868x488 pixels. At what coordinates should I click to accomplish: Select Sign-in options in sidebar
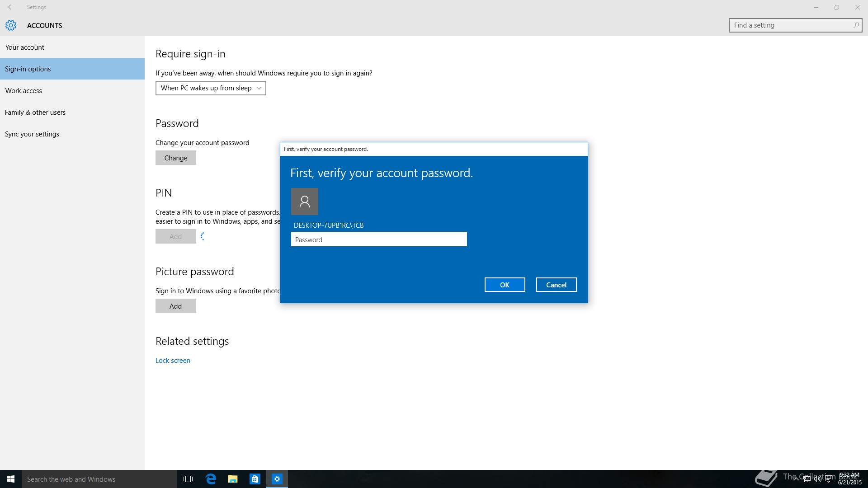[72, 69]
